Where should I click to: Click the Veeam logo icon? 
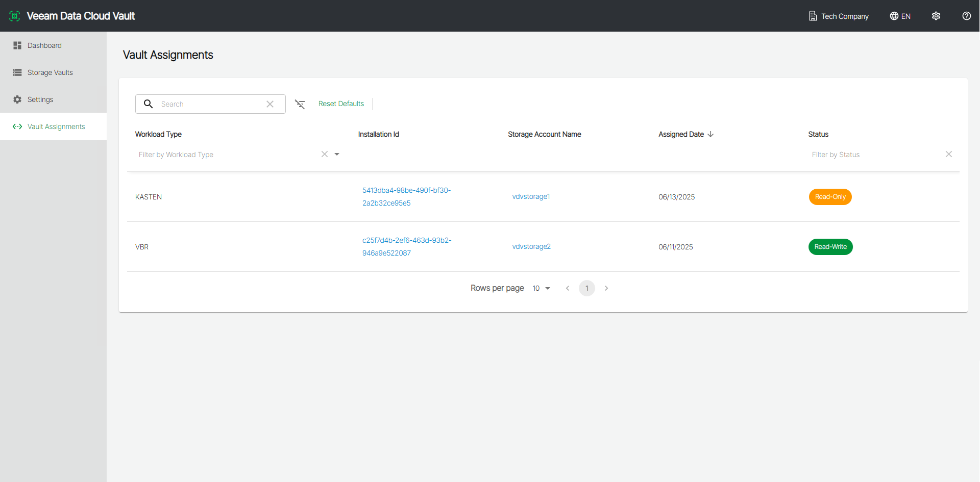coord(15,16)
